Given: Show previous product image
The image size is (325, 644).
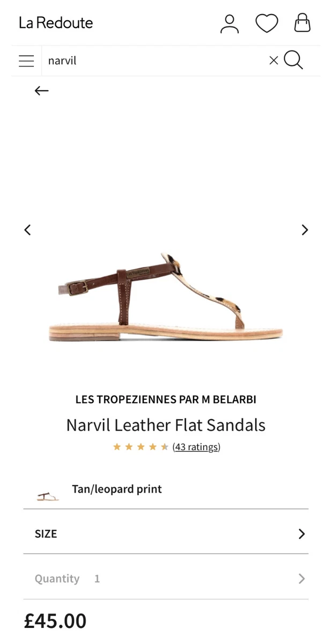Looking at the screenshot, I should [28, 230].
